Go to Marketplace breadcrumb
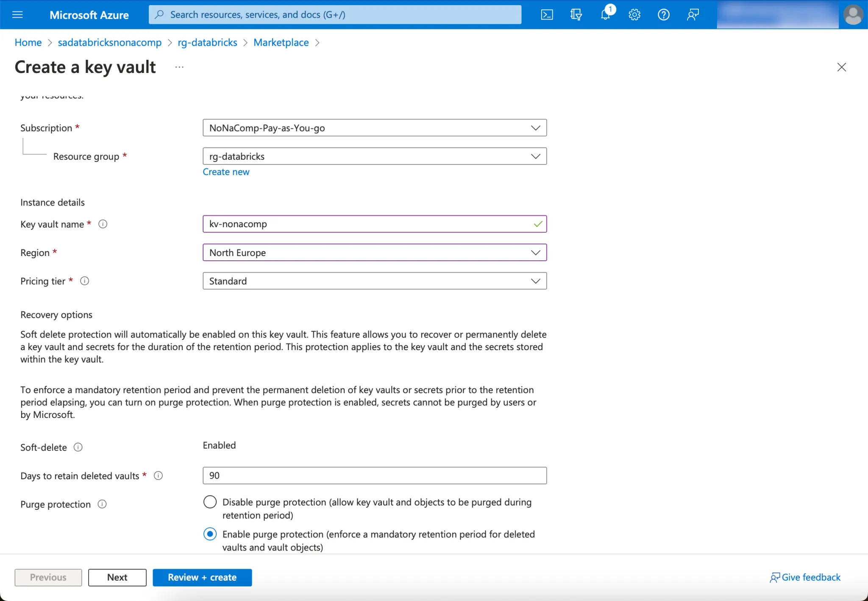This screenshot has width=868, height=601. (281, 42)
